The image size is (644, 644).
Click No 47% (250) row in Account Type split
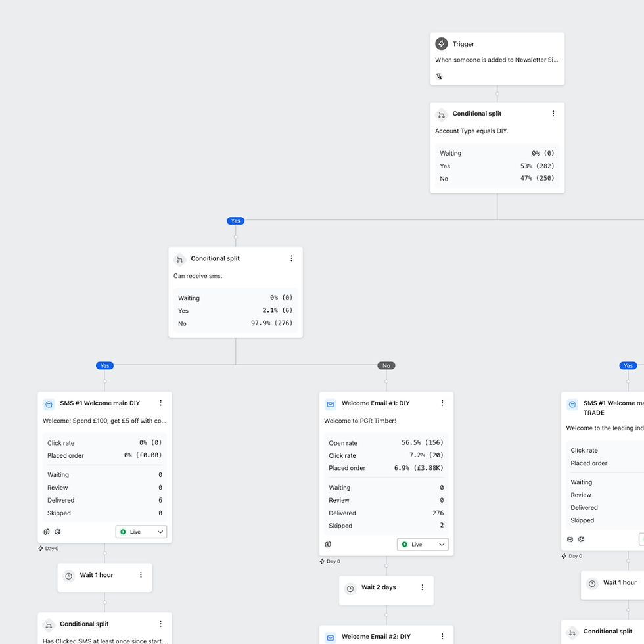click(497, 179)
